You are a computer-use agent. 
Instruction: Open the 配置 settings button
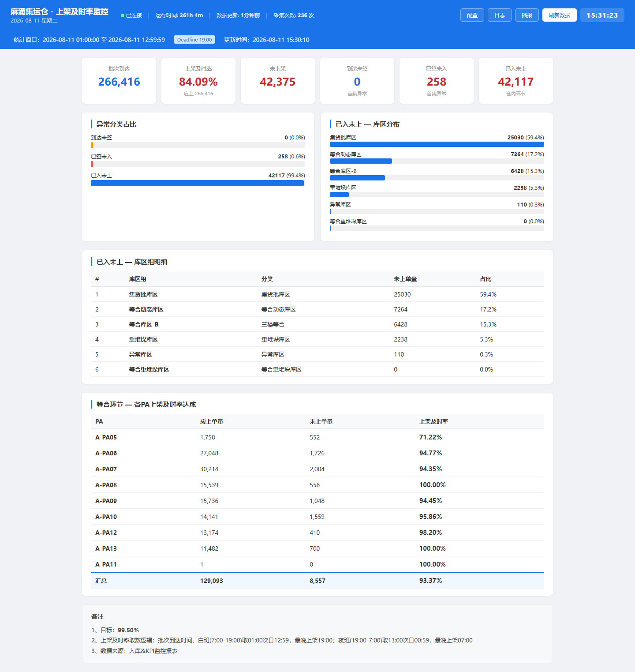coord(472,15)
